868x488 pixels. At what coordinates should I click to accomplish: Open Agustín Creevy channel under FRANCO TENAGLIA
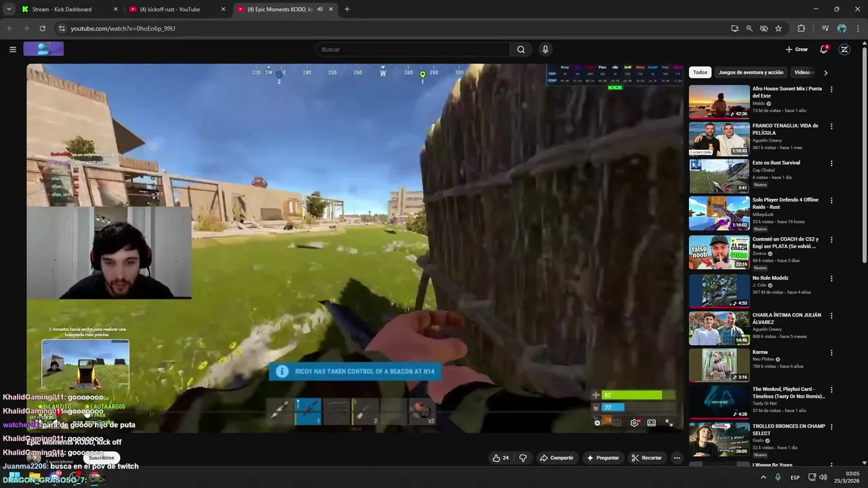click(768, 140)
